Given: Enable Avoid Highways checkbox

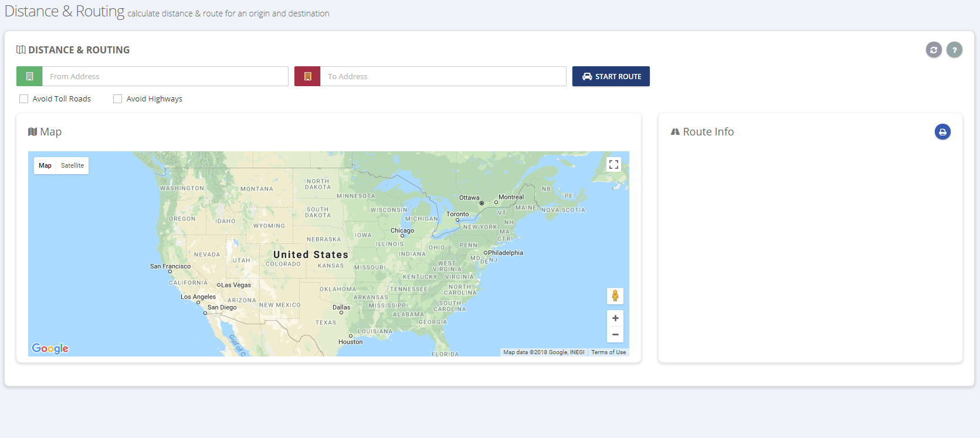Looking at the screenshot, I should (117, 99).
